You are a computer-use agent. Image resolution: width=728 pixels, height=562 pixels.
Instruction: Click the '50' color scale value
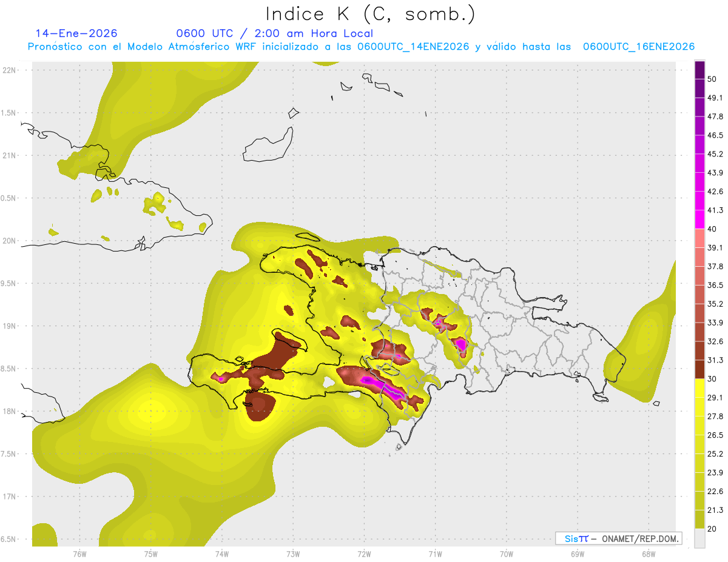(713, 79)
